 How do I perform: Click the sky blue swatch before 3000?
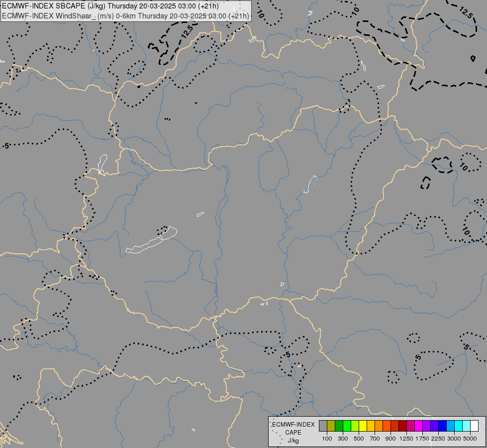(451, 426)
